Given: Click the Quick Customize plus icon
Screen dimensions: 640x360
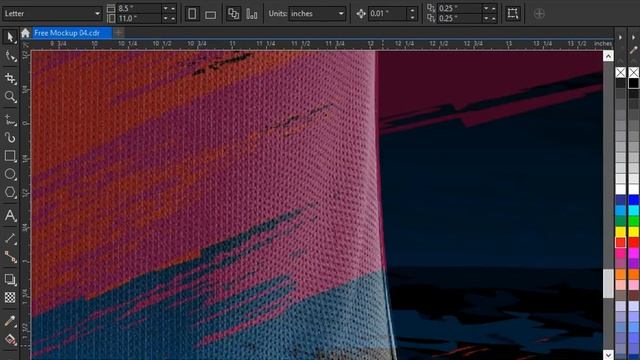Looking at the screenshot, I should coord(539,14).
